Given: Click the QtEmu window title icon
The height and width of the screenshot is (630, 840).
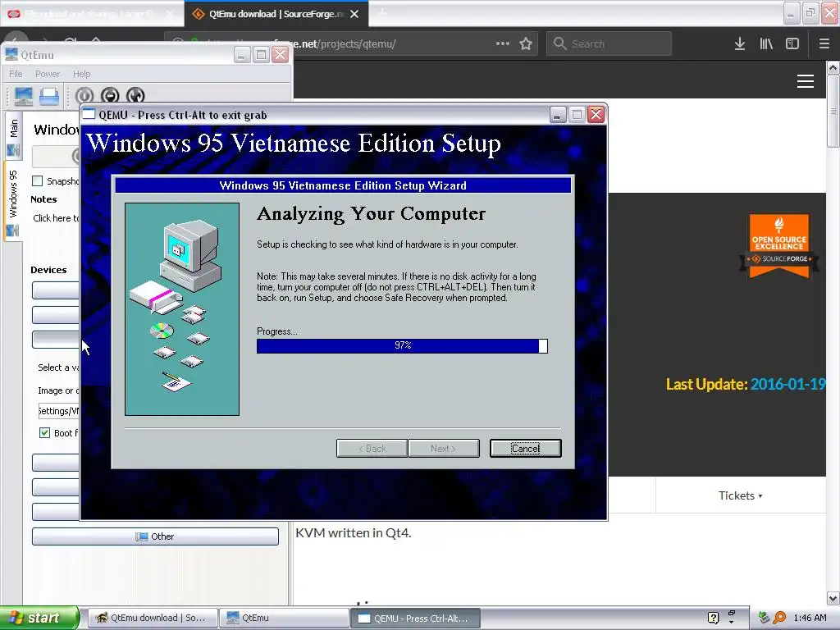Looking at the screenshot, I should [x=11, y=55].
